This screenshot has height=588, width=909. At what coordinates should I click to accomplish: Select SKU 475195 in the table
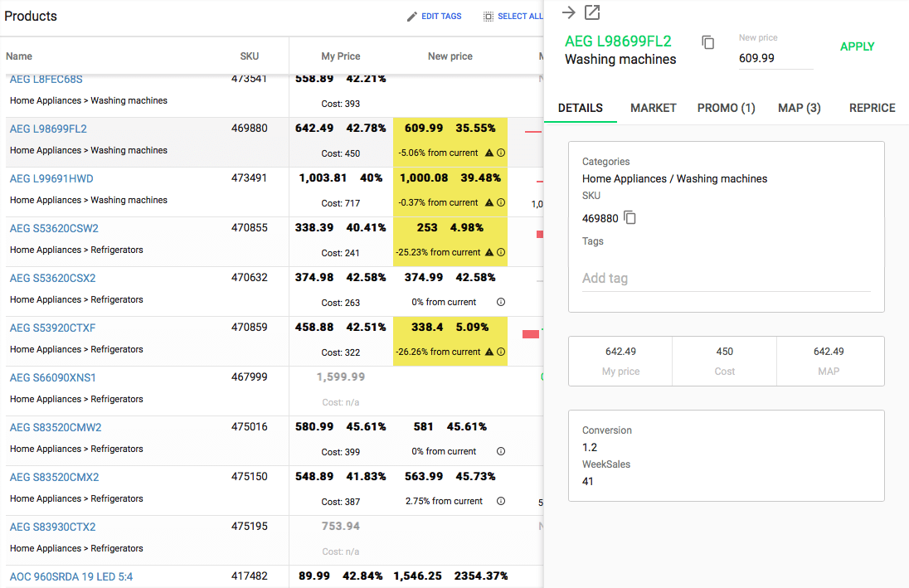(x=250, y=527)
